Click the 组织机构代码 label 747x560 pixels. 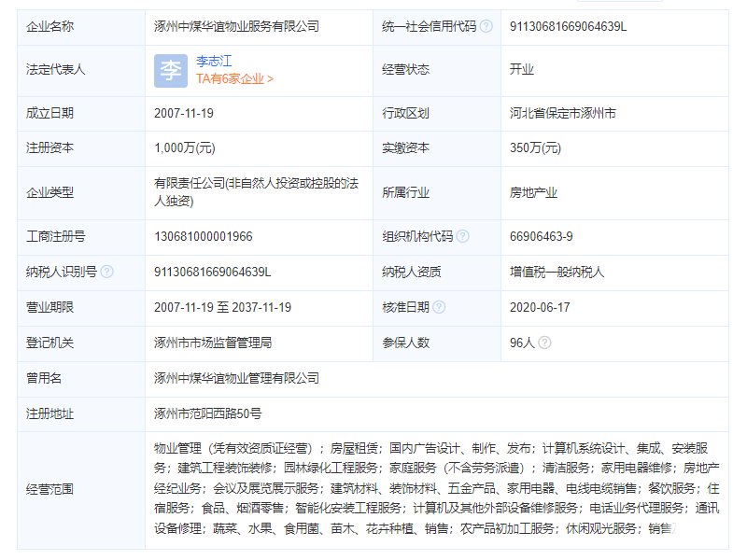tap(417, 236)
